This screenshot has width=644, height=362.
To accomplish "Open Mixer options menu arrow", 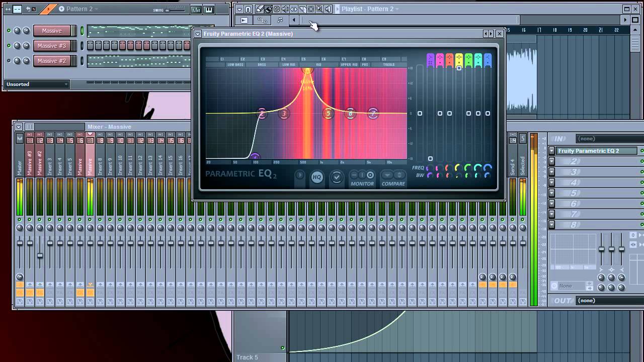I will 19,127.
